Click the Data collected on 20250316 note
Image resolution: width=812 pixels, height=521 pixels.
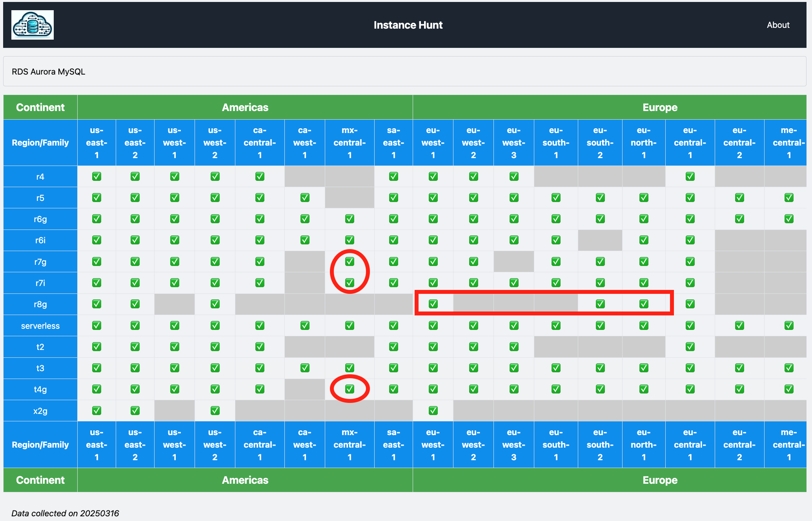(65, 513)
